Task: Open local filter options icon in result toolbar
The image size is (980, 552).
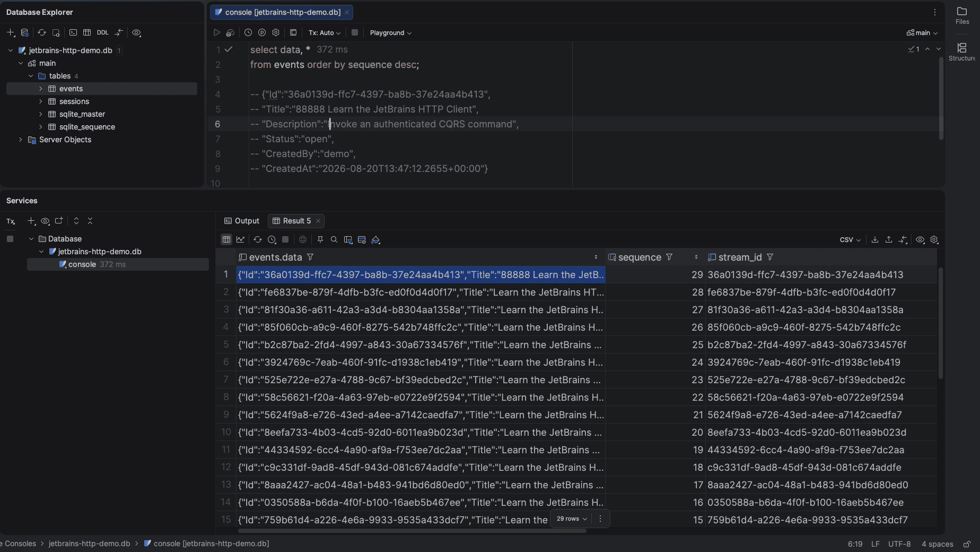Action: (348, 240)
